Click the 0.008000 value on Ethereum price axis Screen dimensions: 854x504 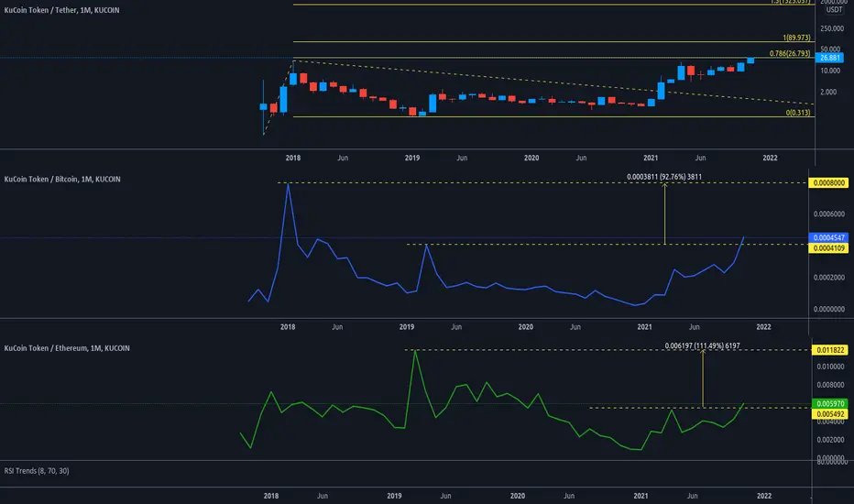[x=830, y=385]
